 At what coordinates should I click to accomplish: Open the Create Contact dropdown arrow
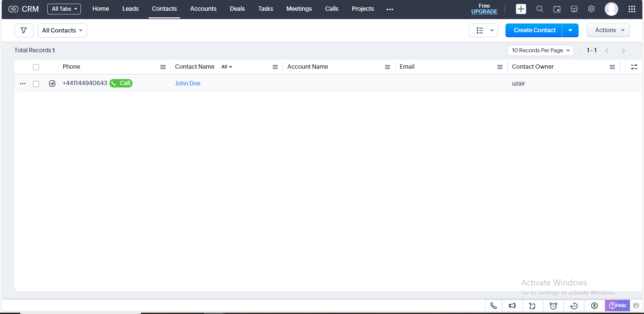pyautogui.click(x=570, y=30)
